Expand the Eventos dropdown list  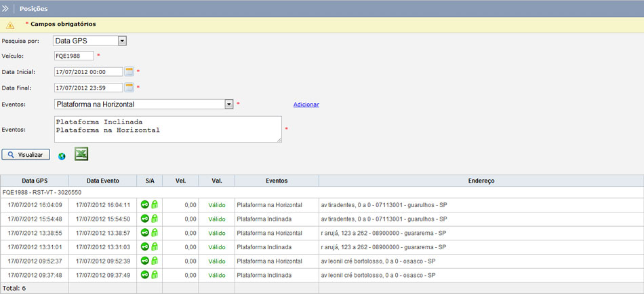click(x=229, y=105)
